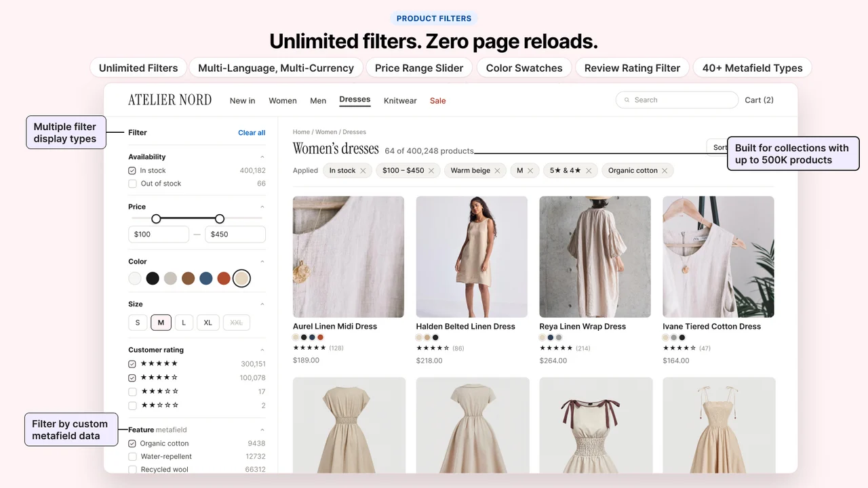Go to Home in the breadcrumb
868x488 pixels.
301,132
